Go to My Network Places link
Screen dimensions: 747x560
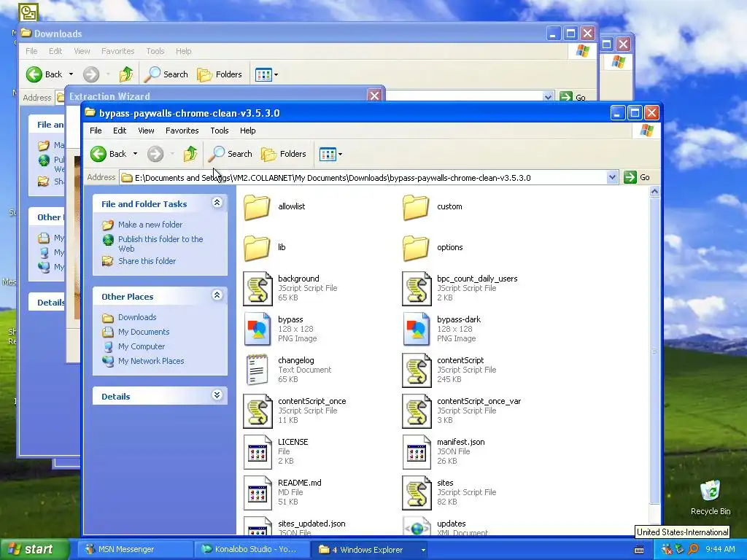[151, 361]
